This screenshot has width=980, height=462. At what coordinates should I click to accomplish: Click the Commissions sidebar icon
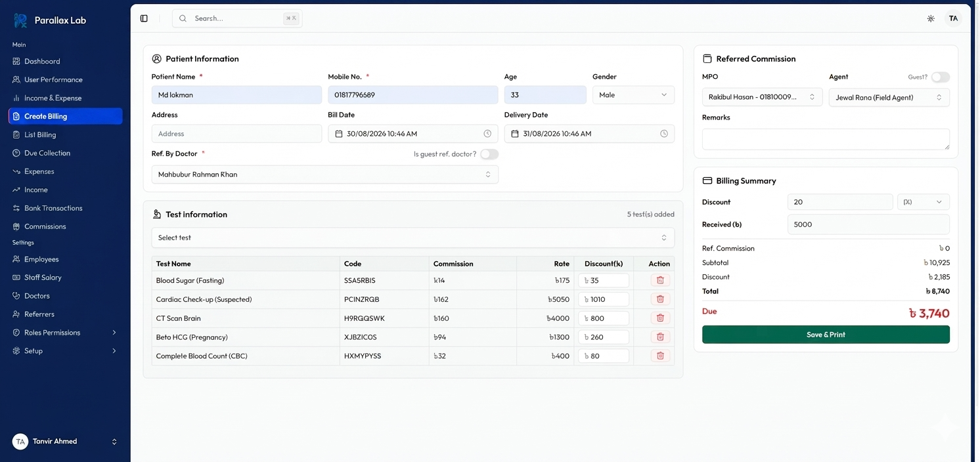coord(16,226)
